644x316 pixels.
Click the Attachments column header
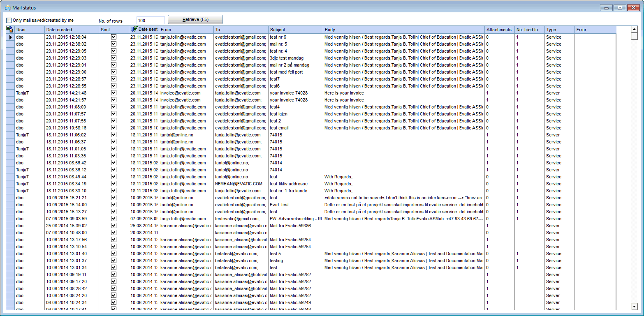coord(499,30)
